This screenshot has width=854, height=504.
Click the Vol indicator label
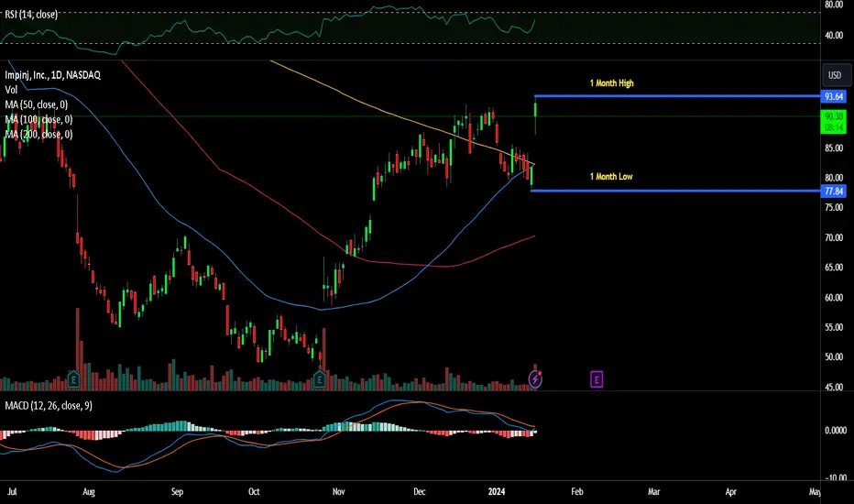pyautogui.click(x=11, y=90)
